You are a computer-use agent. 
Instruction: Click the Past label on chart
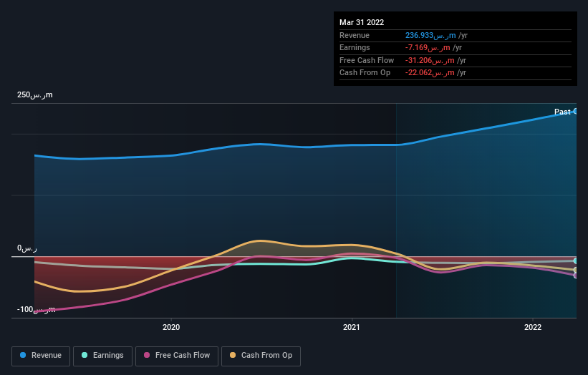[562, 112]
